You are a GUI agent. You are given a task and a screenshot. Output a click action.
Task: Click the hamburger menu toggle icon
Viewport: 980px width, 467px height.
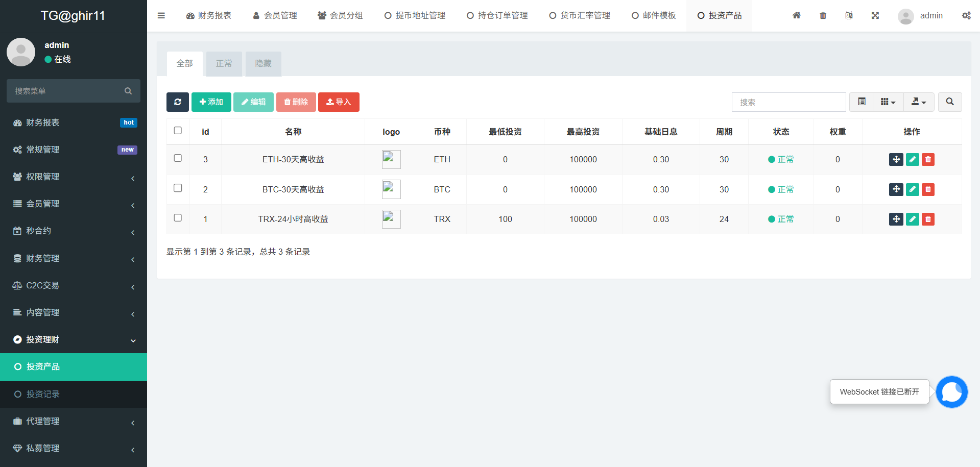pos(161,16)
